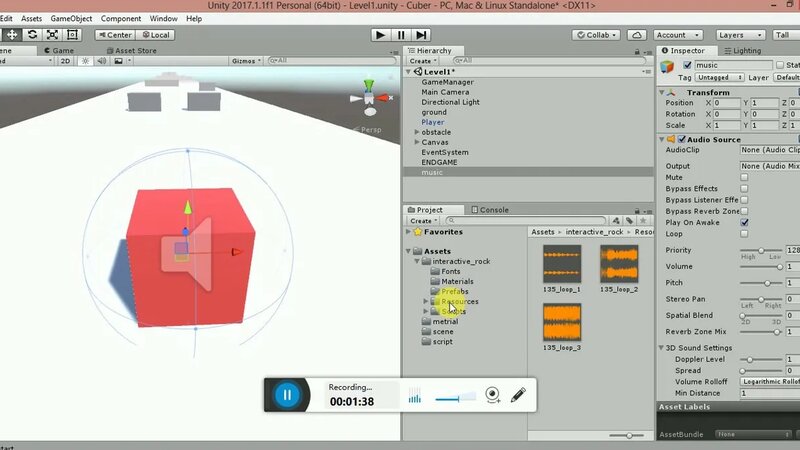Viewport: 800px width, 450px height.
Task: Toggle scene lighting sun icon
Action: click(85, 61)
